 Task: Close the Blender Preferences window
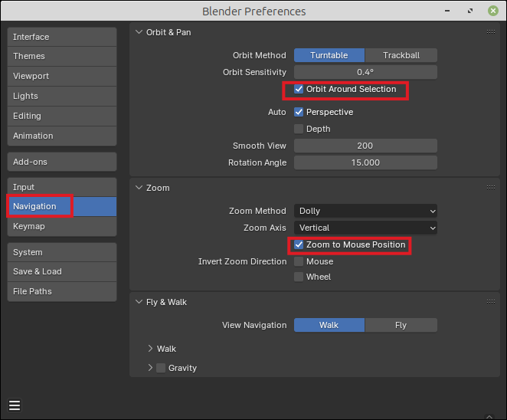[492, 11]
